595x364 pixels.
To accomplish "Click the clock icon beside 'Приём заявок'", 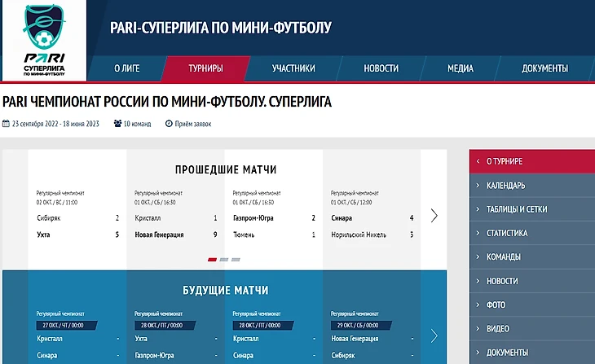I will [x=169, y=124].
